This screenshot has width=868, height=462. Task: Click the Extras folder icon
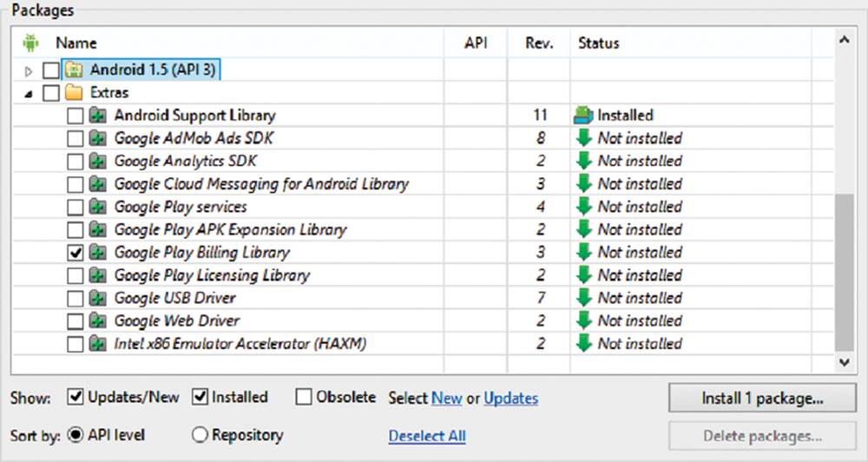click(x=74, y=93)
